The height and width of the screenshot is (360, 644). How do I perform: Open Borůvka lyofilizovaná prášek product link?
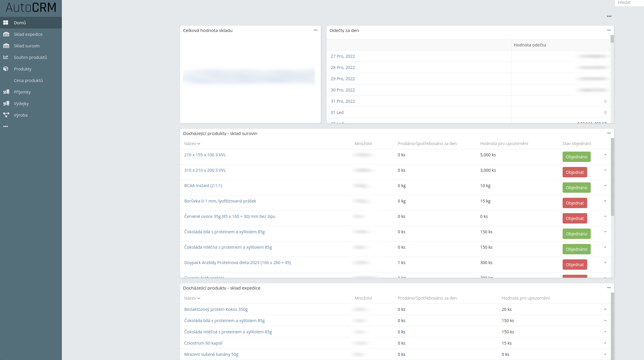pos(220,201)
